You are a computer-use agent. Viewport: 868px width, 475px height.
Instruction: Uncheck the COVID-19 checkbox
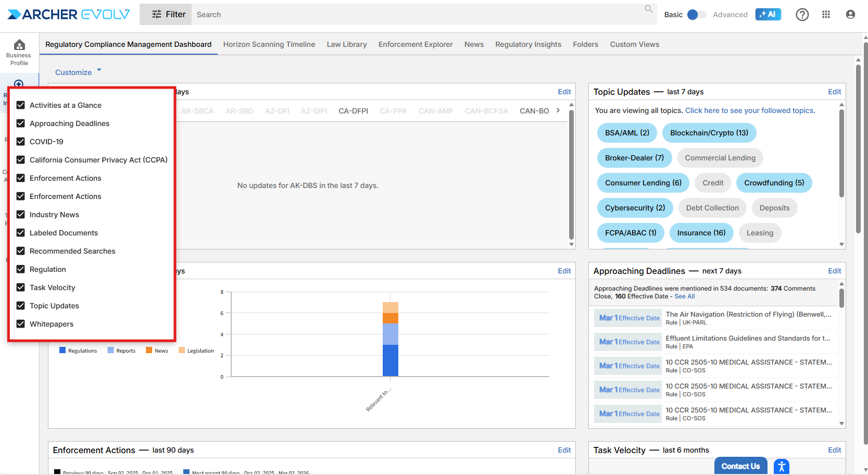tap(21, 142)
